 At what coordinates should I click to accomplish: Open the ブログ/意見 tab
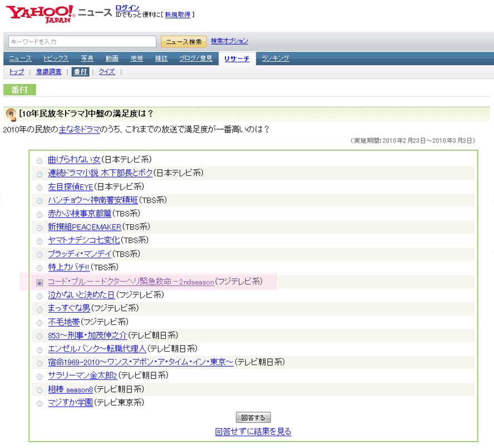click(196, 58)
